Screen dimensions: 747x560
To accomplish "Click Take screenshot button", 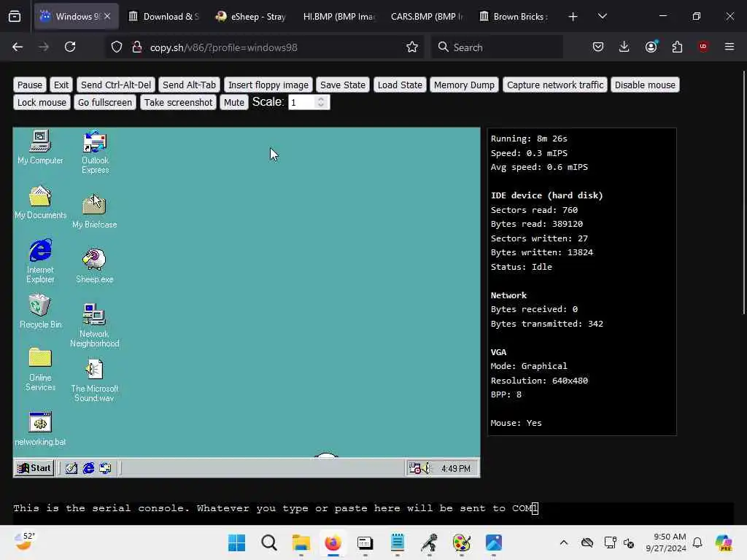I will [x=178, y=102].
